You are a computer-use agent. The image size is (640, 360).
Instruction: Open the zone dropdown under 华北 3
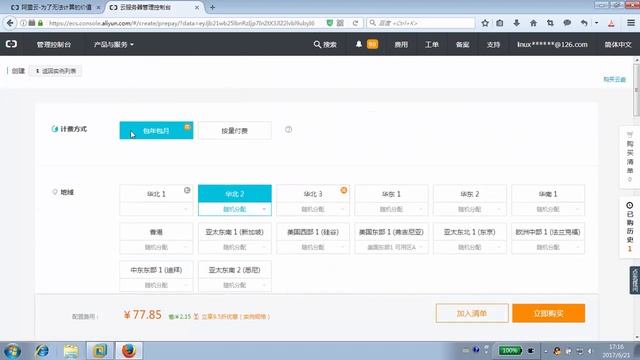point(313,209)
